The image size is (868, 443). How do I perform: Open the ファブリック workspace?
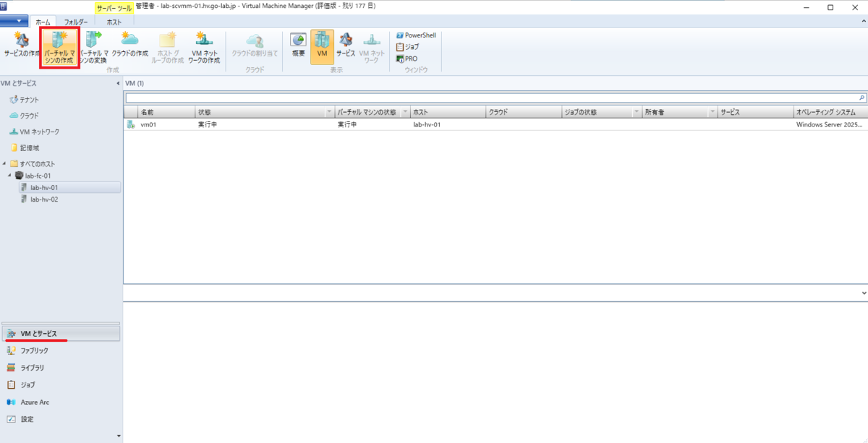(x=61, y=350)
